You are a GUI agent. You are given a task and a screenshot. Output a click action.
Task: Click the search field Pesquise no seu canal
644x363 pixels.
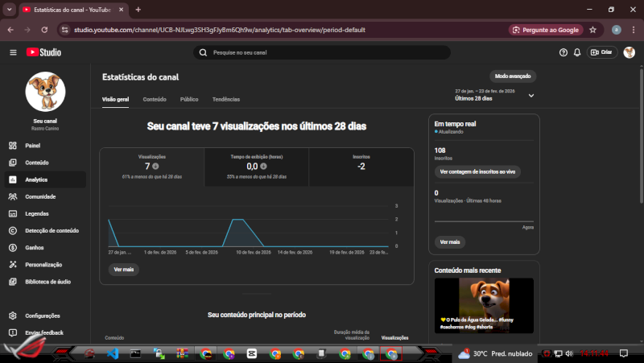pyautogui.click(x=322, y=52)
